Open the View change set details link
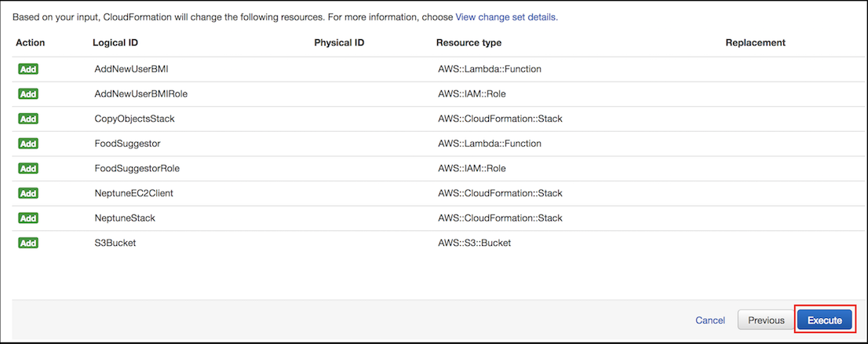Screen dimensions: 868x344 (x=506, y=17)
